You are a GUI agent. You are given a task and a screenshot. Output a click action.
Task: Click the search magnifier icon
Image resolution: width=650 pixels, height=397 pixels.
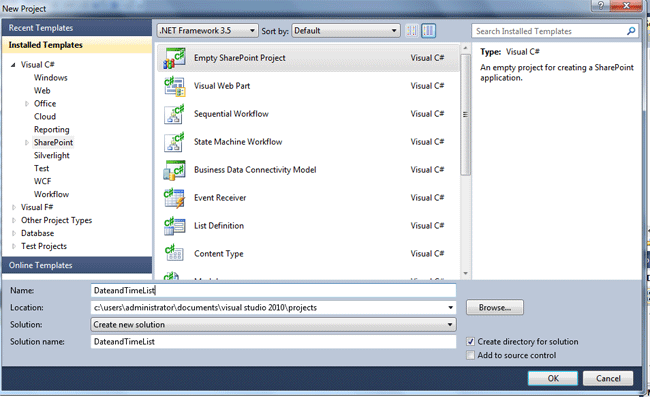point(631,31)
